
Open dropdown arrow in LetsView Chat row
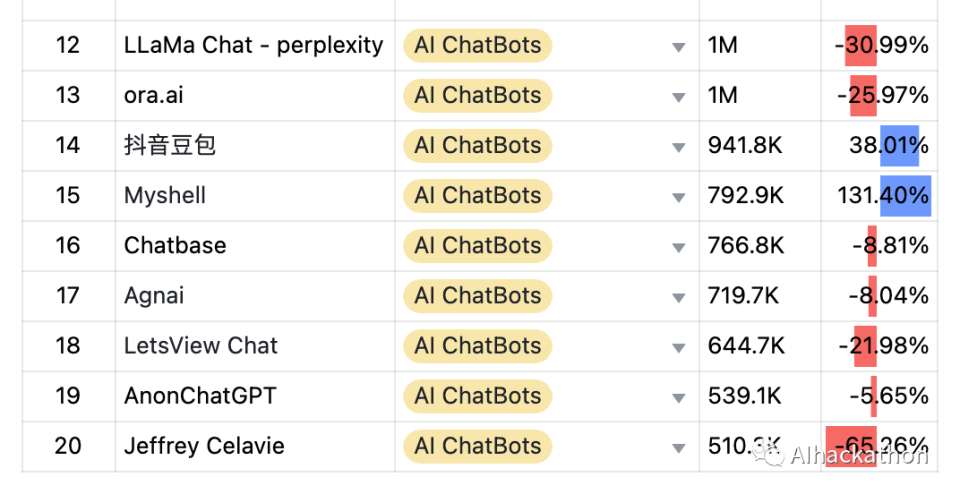679,347
